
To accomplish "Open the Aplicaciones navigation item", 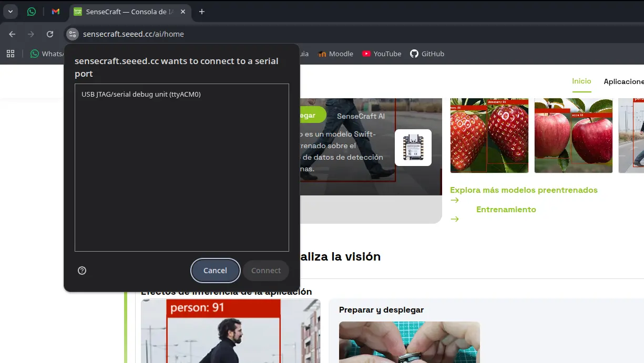I will 623,81.
